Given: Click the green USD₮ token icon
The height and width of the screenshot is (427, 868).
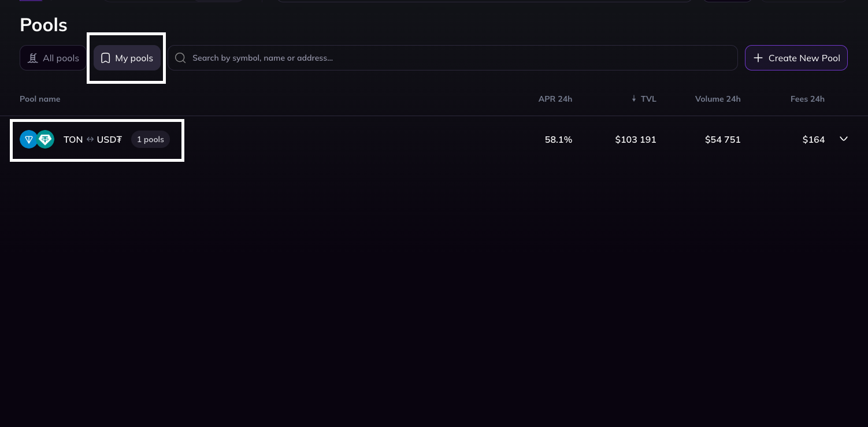Looking at the screenshot, I should pyautogui.click(x=46, y=139).
